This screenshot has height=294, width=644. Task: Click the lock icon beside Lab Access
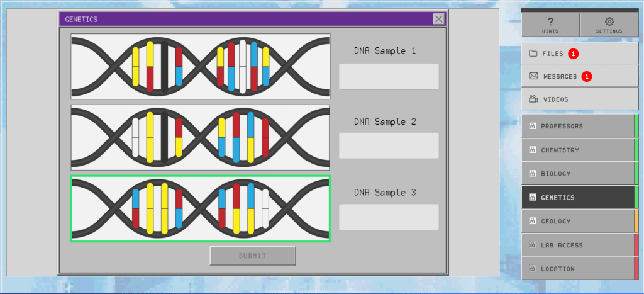point(532,246)
